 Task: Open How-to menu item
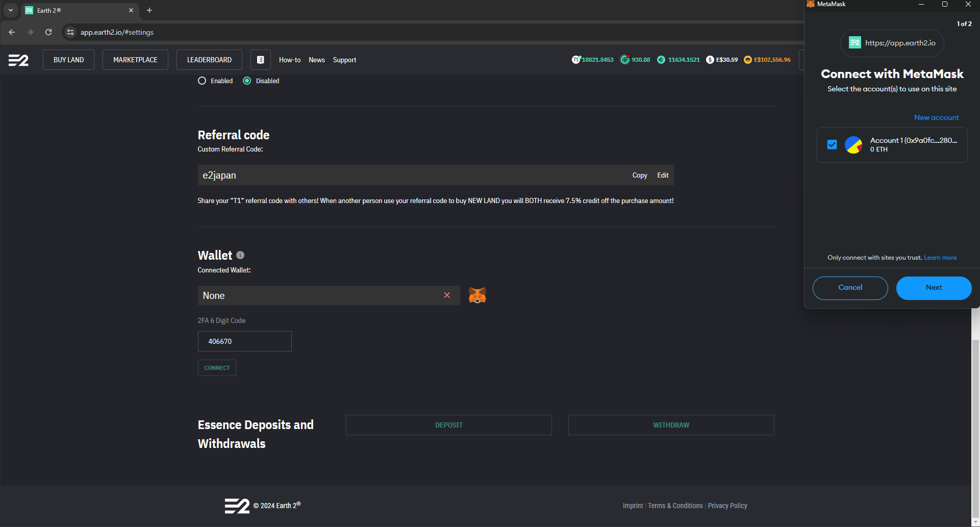(290, 60)
